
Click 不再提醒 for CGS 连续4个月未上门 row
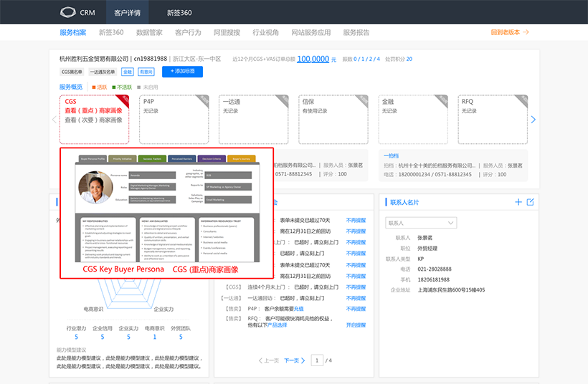[356, 287]
